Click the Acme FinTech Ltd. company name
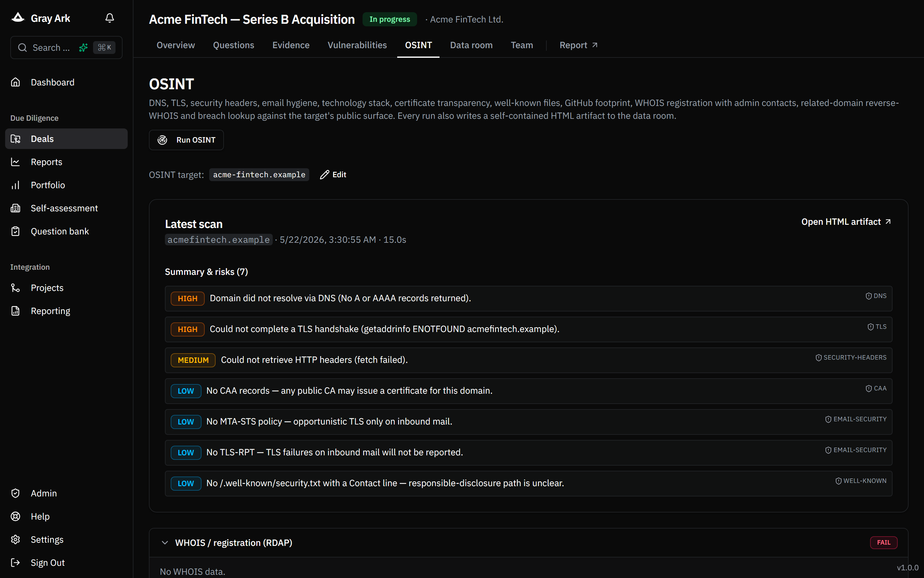Viewport: 924px width, 578px height. [x=466, y=19]
